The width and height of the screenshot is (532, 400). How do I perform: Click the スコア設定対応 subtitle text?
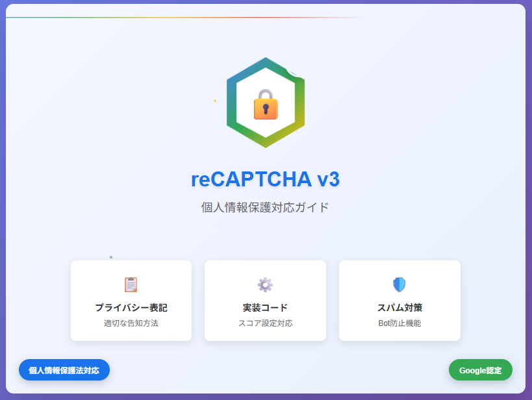(265, 323)
